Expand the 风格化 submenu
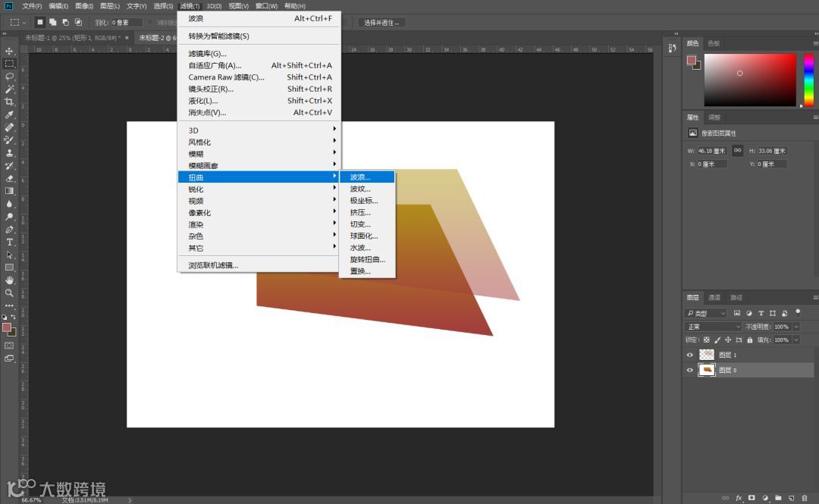The height and width of the screenshot is (504, 819). point(259,142)
